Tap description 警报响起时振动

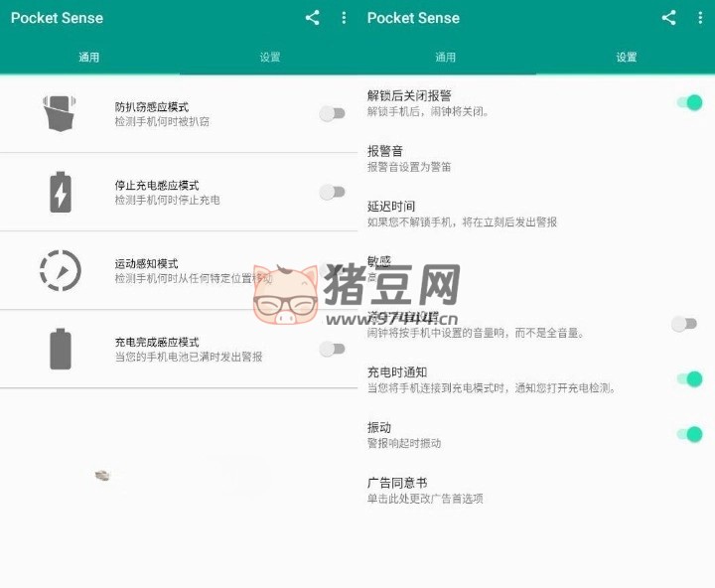(x=404, y=443)
